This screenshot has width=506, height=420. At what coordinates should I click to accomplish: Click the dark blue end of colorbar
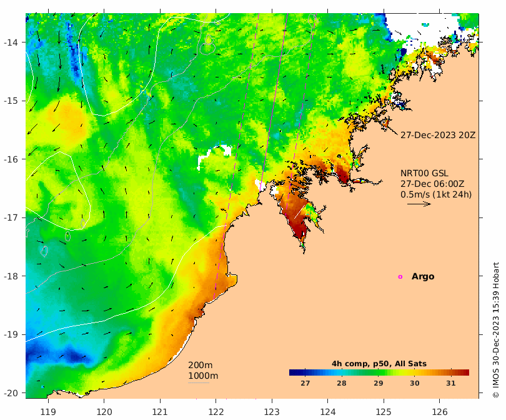click(293, 372)
